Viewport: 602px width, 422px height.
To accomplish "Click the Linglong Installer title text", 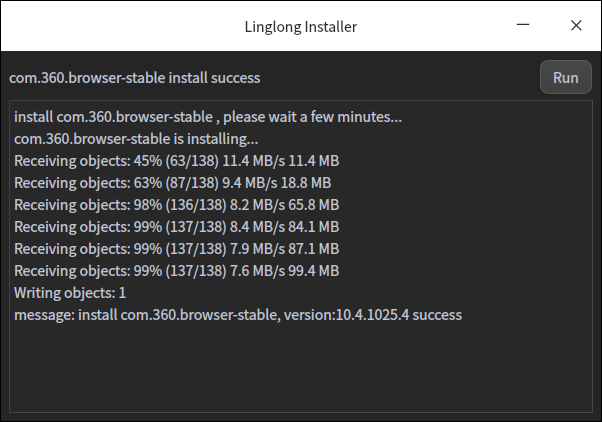I will click(300, 26).
